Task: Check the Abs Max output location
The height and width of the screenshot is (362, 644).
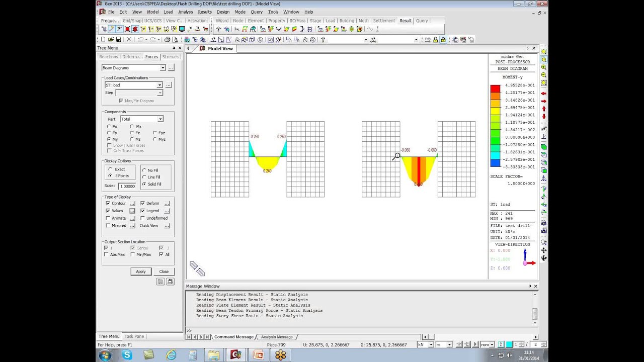Action: pos(106,254)
